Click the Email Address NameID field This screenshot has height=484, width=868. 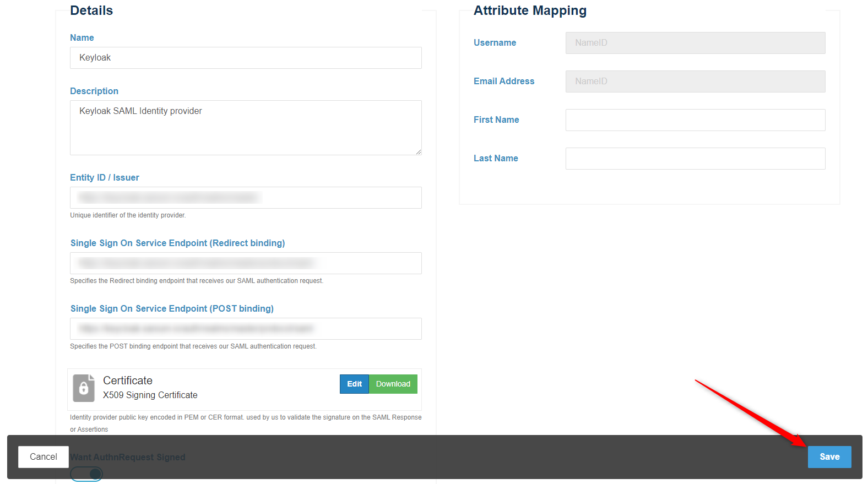pos(695,81)
